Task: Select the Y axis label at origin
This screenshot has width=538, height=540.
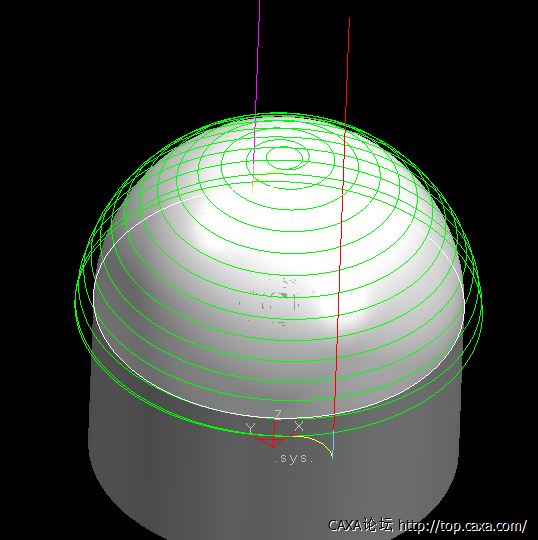Action: (x=251, y=429)
